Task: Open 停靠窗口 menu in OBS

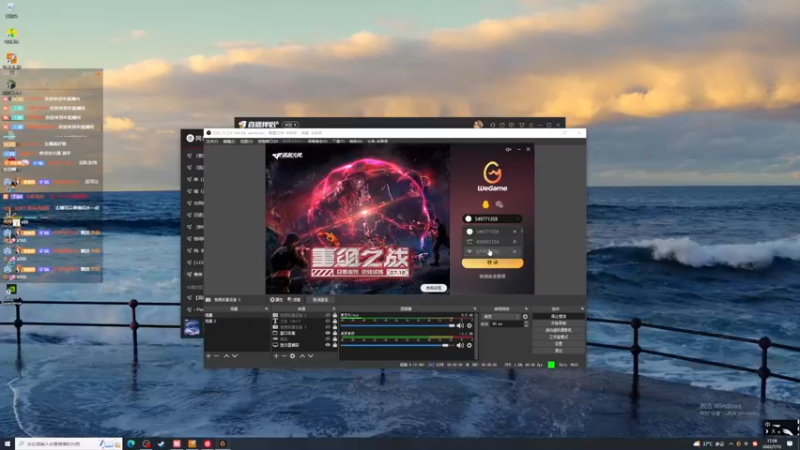Action: [x=268, y=141]
